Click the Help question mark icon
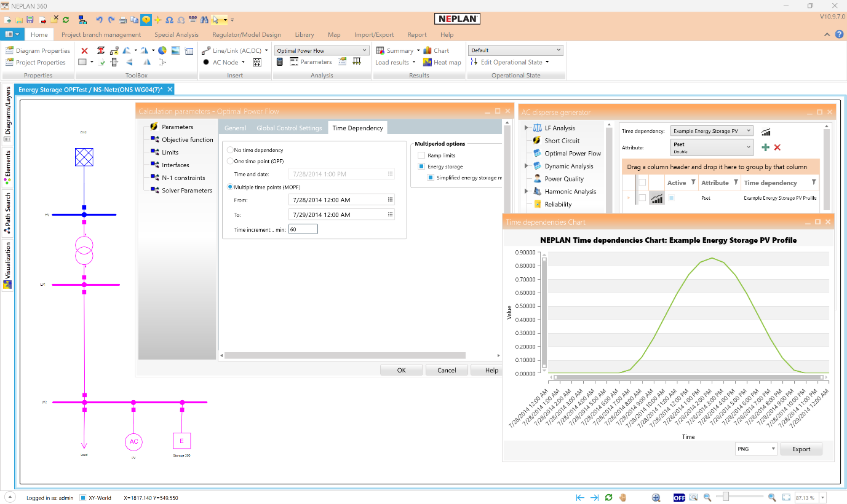847x504 pixels. pos(839,34)
